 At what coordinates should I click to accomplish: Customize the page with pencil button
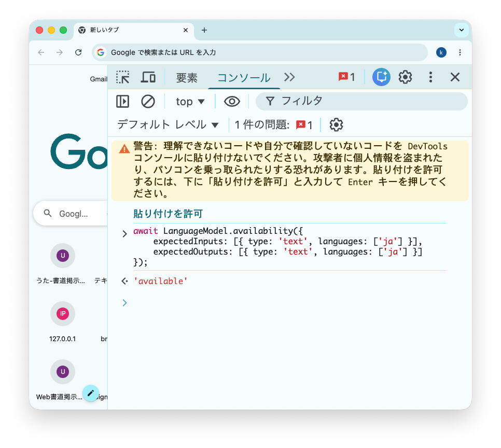(x=90, y=393)
